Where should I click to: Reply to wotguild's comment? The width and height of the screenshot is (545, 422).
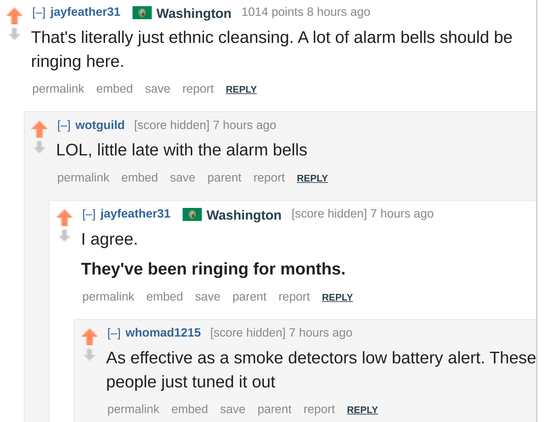tap(312, 178)
